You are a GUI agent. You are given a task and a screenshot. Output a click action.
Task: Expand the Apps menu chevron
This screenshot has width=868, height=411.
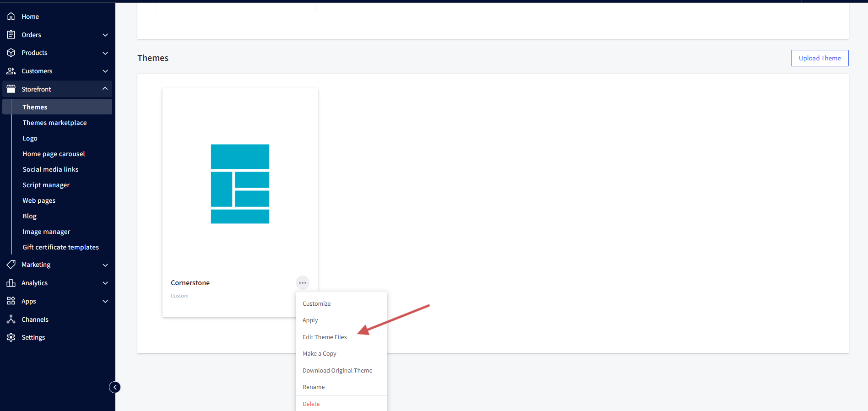[105, 301]
